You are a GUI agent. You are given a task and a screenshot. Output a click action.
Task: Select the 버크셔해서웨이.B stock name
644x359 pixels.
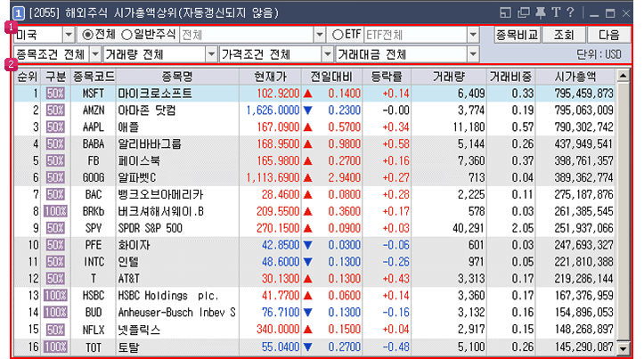coord(160,211)
